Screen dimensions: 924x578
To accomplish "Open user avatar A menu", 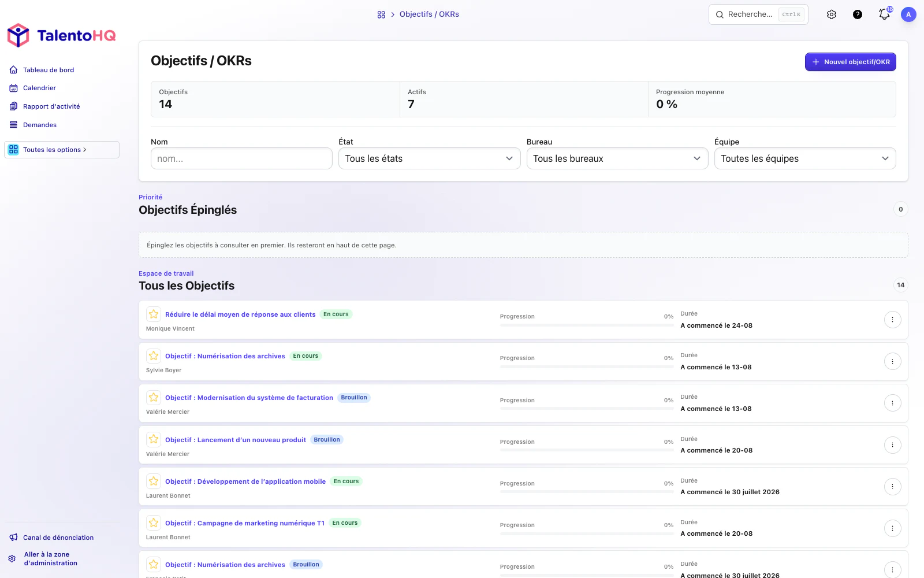I will coord(908,14).
